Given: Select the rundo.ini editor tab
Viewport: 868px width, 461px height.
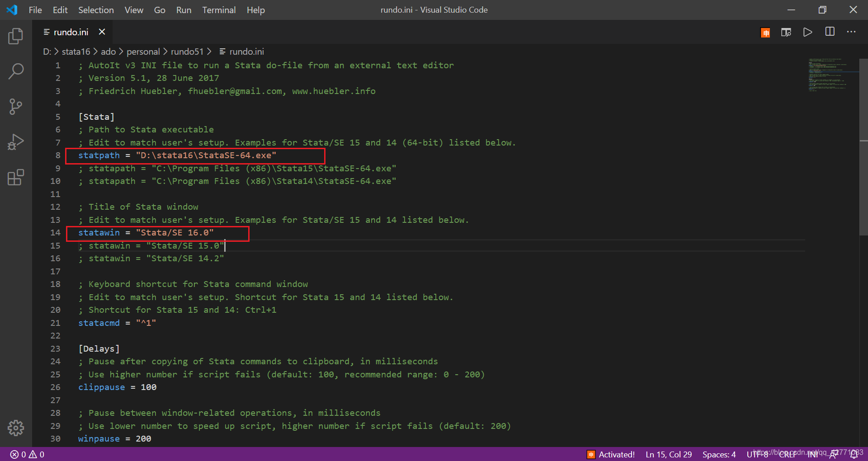Looking at the screenshot, I should coord(71,32).
